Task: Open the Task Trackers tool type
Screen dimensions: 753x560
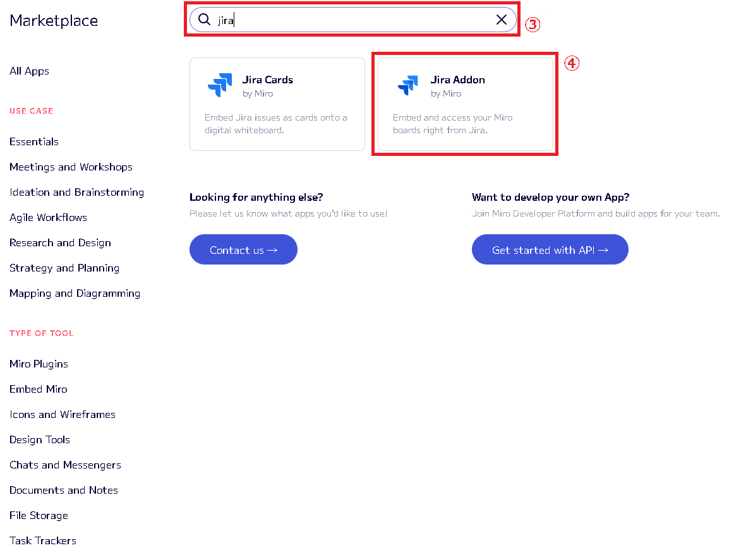Action: [43, 541]
